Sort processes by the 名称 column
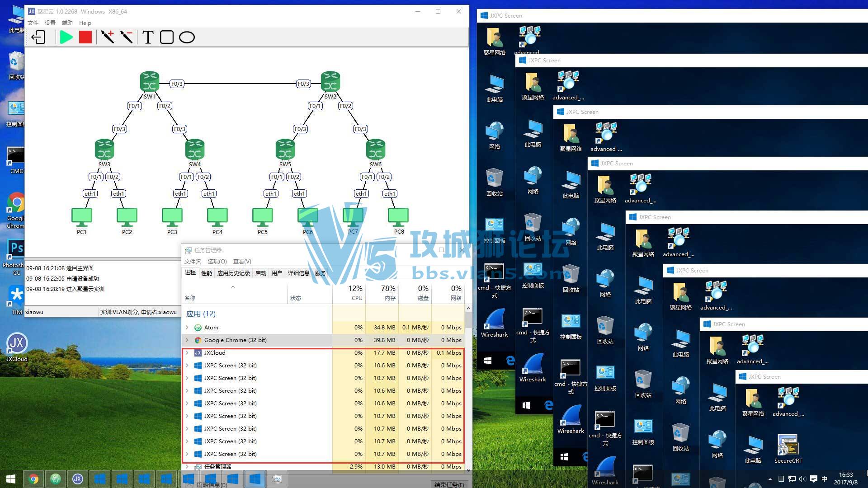The image size is (868, 488). (x=234, y=292)
